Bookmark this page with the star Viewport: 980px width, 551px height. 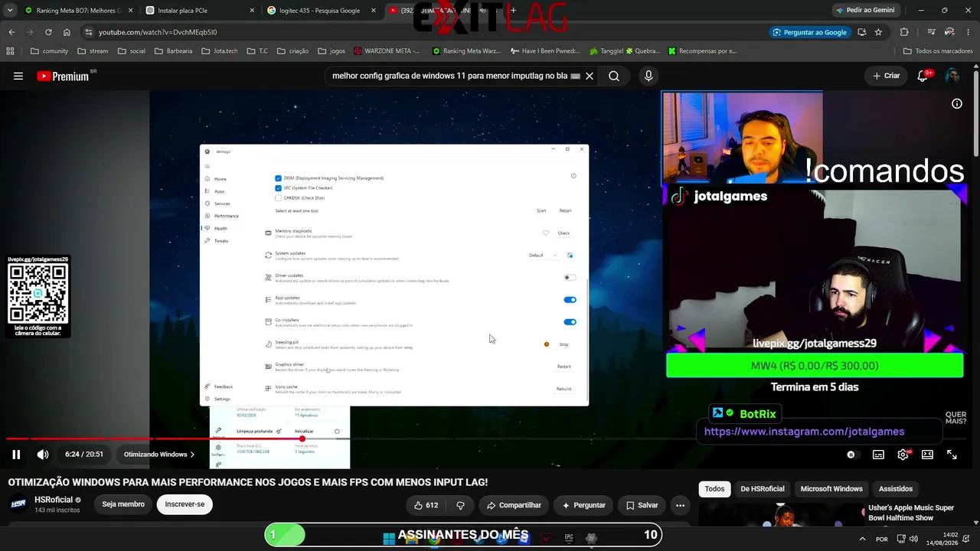click(x=878, y=32)
